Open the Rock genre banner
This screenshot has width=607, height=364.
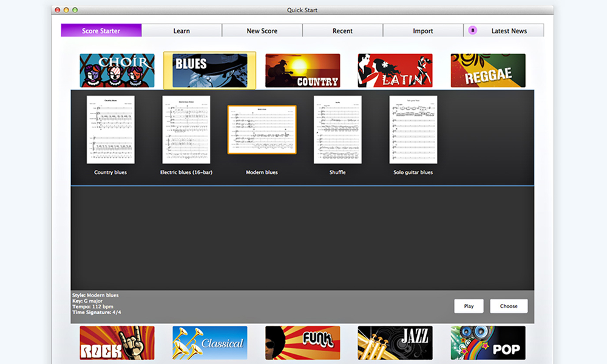click(x=117, y=343)
